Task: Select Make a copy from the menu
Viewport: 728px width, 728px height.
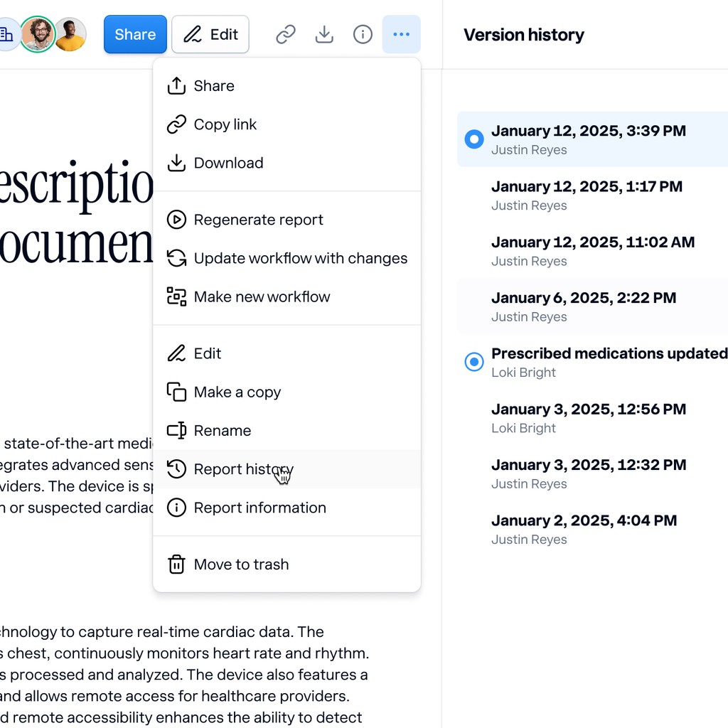Action: click(237, 392)
